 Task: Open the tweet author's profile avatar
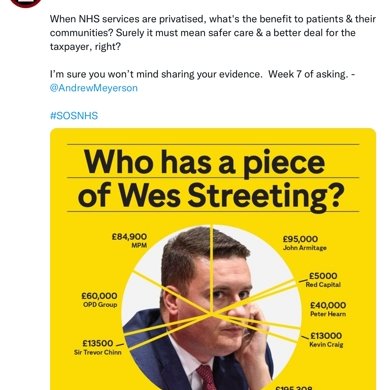tap(26, 3)
